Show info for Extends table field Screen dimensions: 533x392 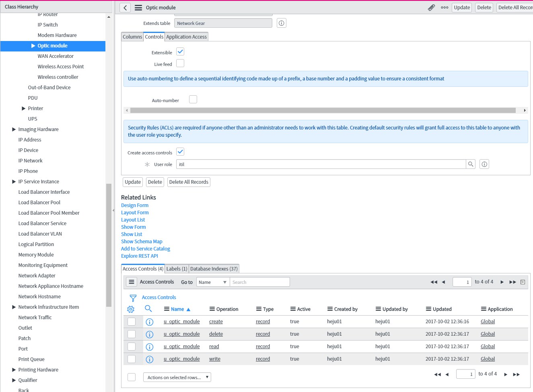[282, 23]
